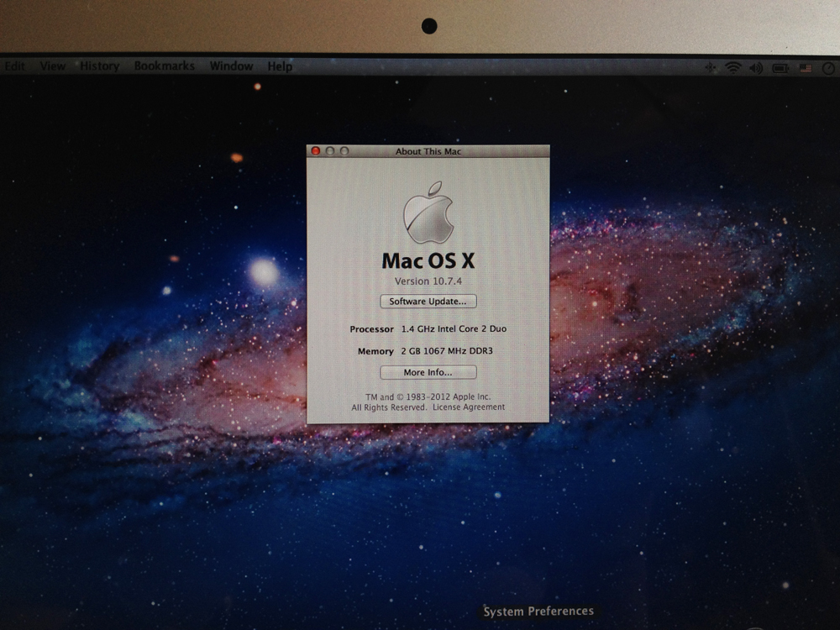Image resolution: width=840 pixels, height=630 pixels.
Task: Open the Bookmarks menu
Action: [x=164, y=66]
